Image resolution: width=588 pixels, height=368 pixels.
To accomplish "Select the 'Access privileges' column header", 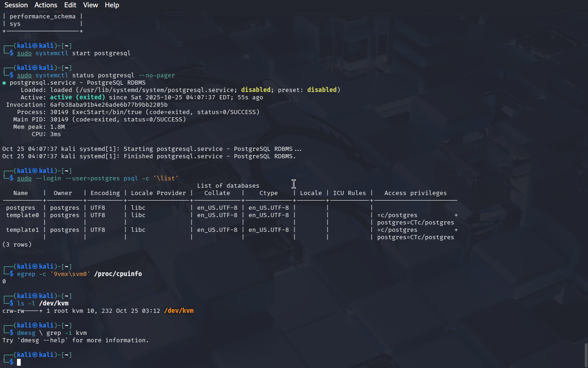I will coord(415,193).
